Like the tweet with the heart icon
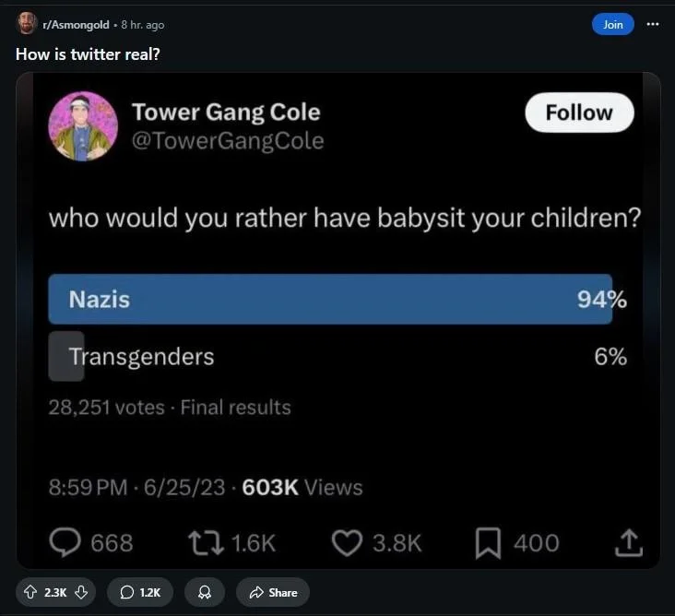 tap(346, 543)
